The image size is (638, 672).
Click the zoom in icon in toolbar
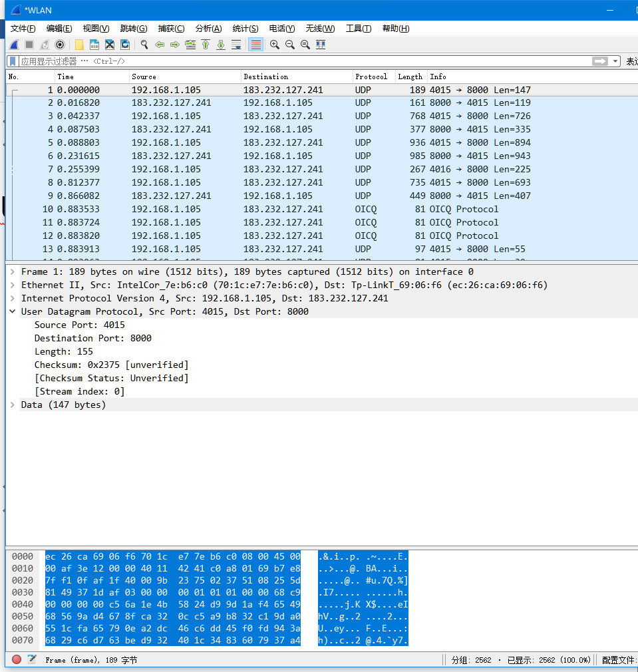pos(274,45)
